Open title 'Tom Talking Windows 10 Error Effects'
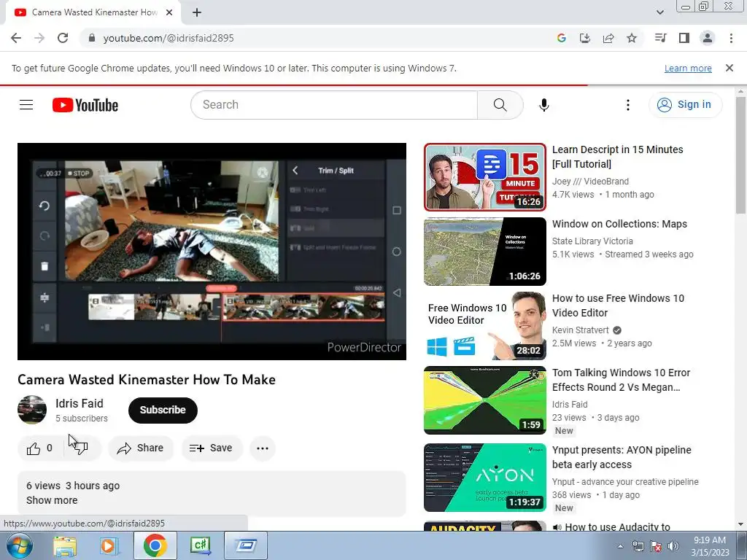This screenshot has height=560, width=747. 622,379
